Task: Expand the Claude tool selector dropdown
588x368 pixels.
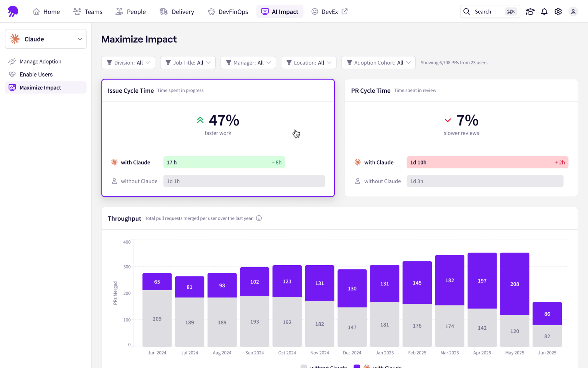Action: pos(46,39)
